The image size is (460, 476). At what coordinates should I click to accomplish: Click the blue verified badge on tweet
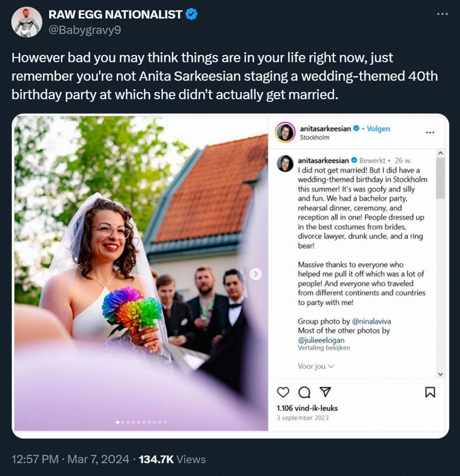[x=192, y=15]
